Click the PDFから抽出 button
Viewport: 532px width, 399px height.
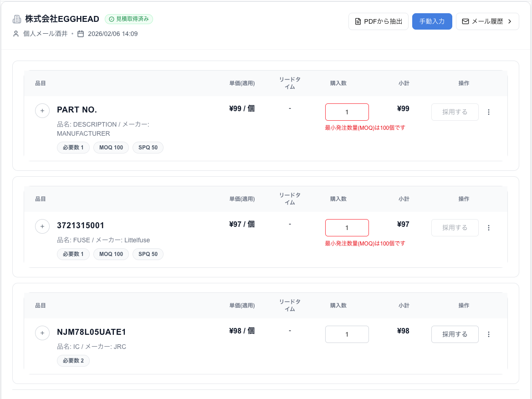point(378,21)
